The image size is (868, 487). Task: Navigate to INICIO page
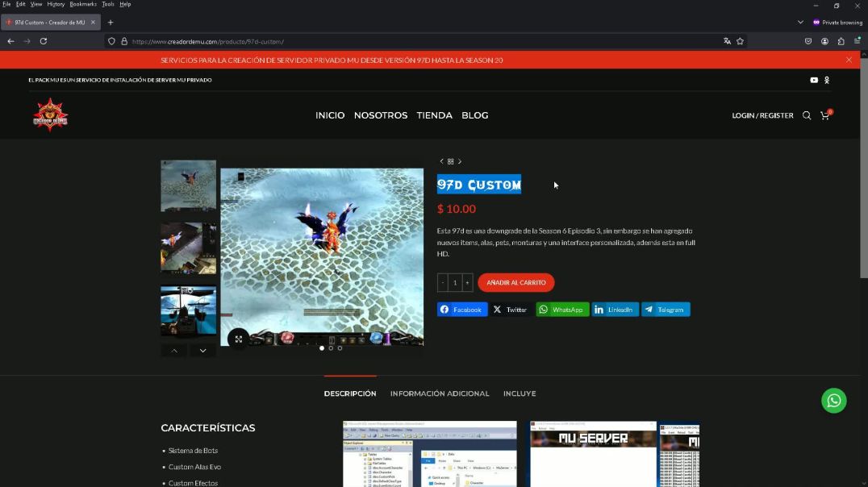point(330,115)
